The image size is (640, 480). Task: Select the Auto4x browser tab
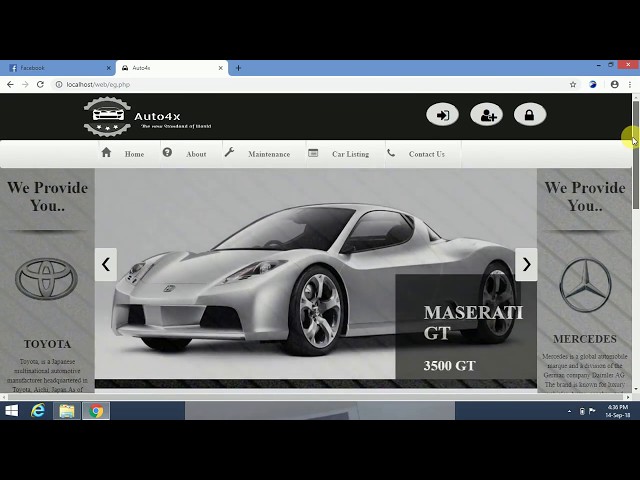pyautogui.click(x=172, y=68)
